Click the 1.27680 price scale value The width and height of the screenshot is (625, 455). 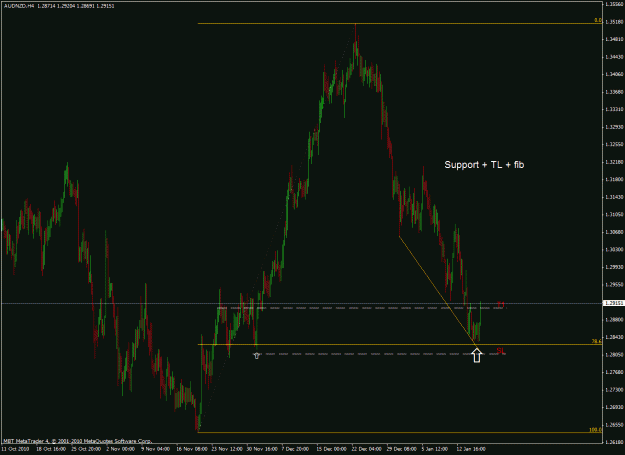tap(614, 372)
